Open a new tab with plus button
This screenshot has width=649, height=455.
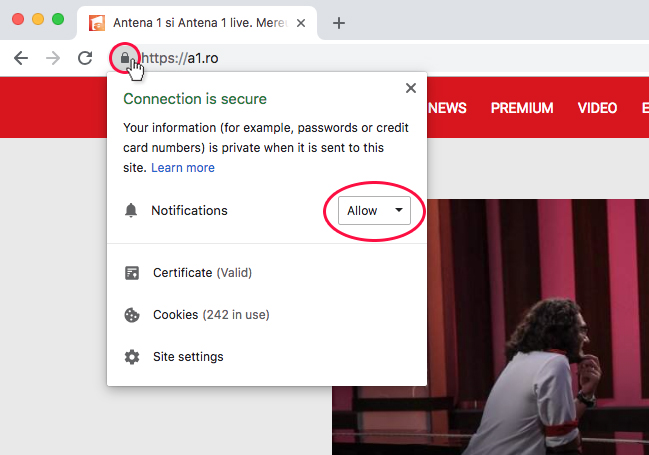tap(339, 23)
